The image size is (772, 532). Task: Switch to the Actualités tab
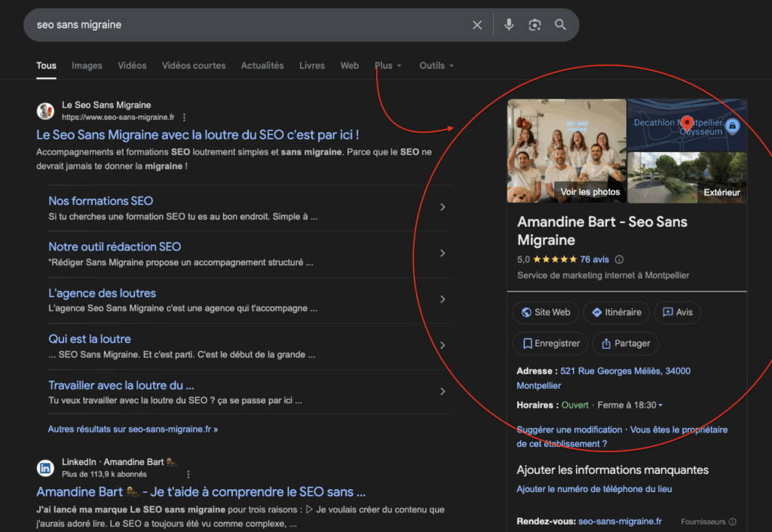pyautogui.click(x=262, y=66)
